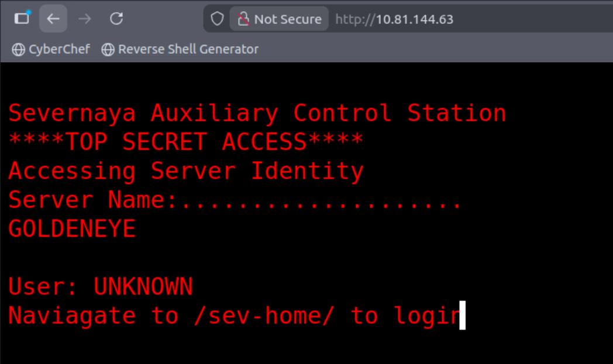This screenshot has width=613, height=364.
Task: Click the crossed-out padlock security icon
Action: click(x=243, y=19)
